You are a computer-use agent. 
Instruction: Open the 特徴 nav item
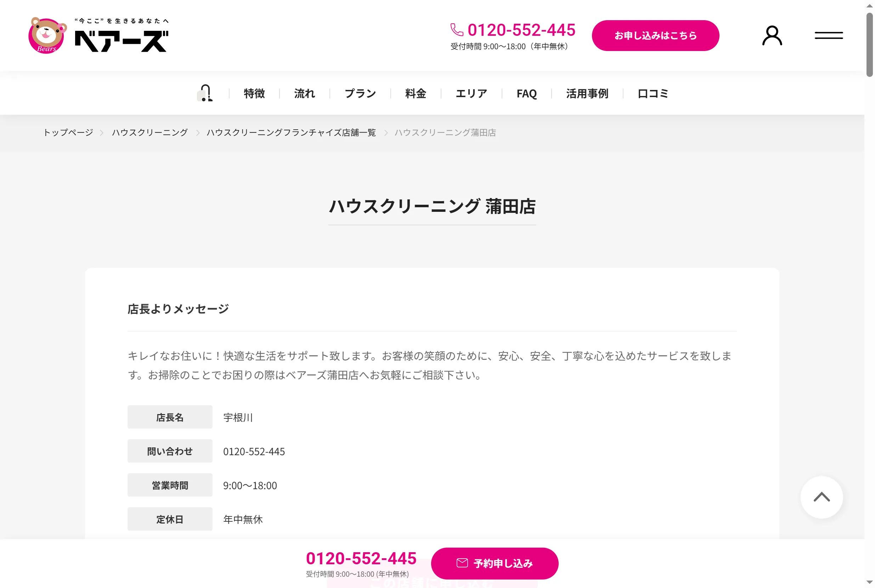[254, 94]
